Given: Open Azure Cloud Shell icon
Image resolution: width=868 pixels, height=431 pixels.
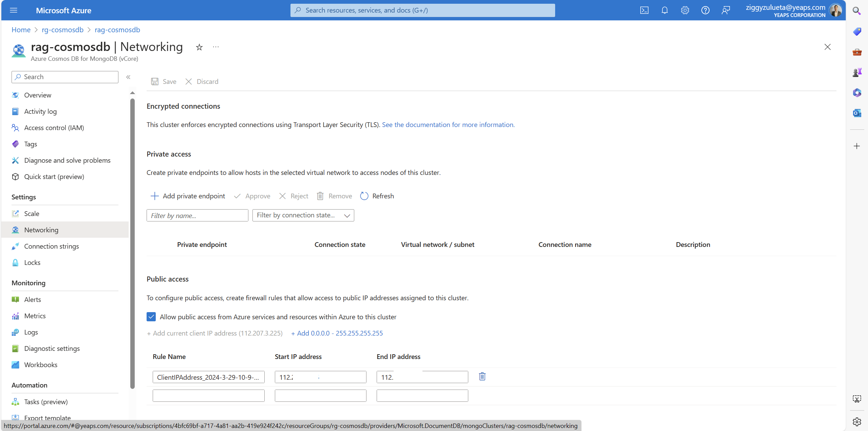Looking at the screenshot, I should pos(644,10).
